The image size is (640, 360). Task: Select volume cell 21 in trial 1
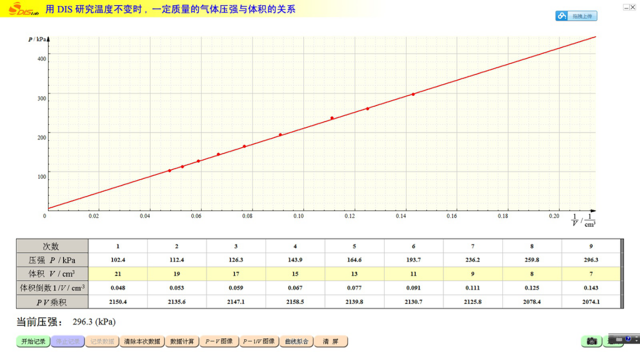coord(118,274)
